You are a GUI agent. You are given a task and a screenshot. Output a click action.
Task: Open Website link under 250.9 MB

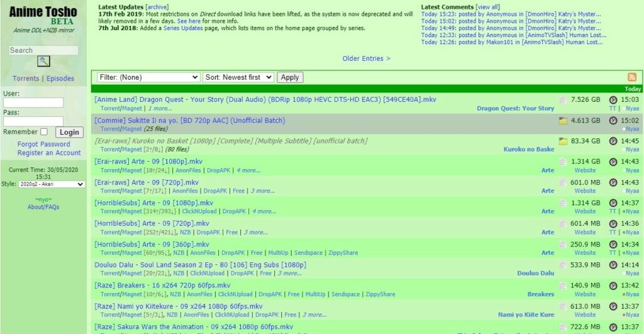[585, 253]
